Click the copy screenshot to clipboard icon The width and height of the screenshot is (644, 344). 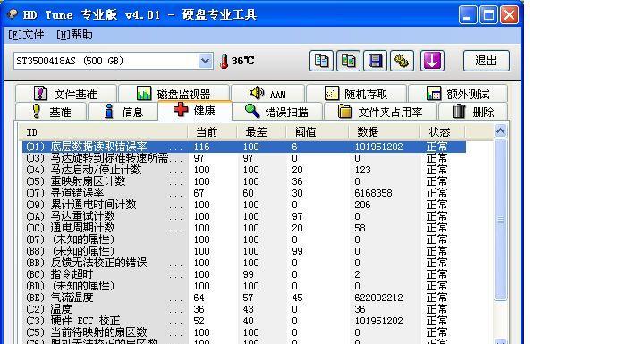click(x=348, y=61)
